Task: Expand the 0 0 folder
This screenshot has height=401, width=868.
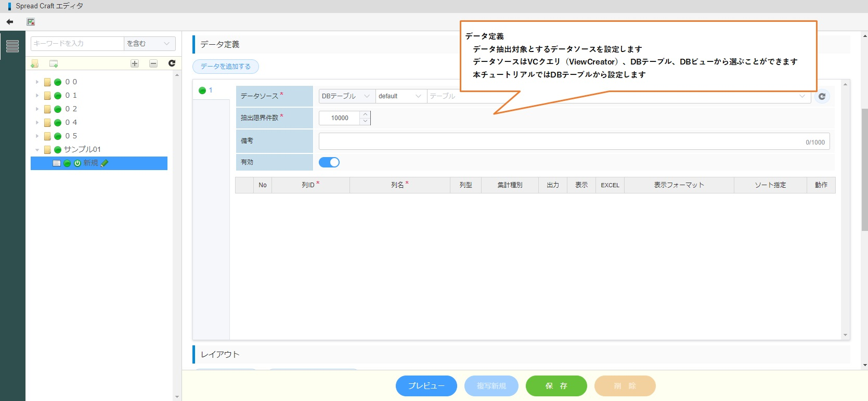Action: 37,82
